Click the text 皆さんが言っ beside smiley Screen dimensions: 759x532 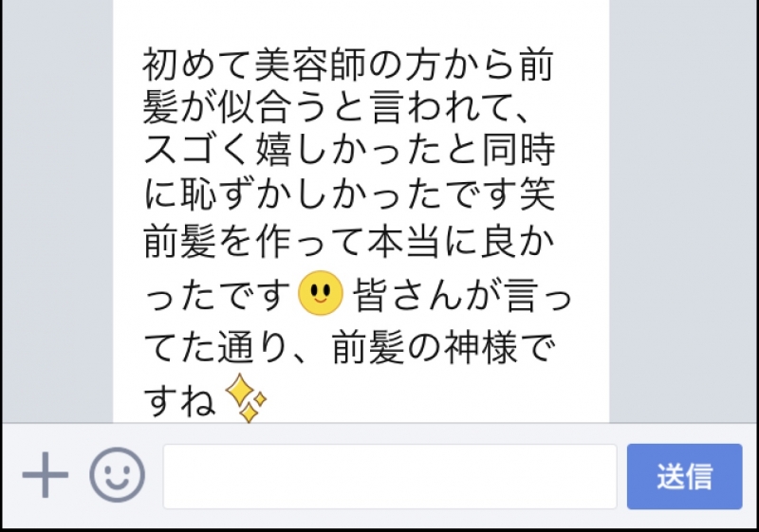463,295
